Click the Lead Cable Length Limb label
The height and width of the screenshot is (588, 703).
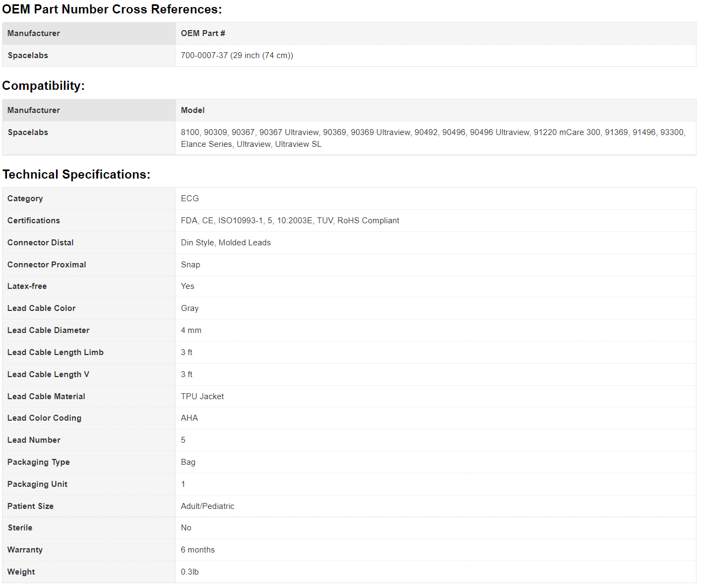tap(55, 352)
